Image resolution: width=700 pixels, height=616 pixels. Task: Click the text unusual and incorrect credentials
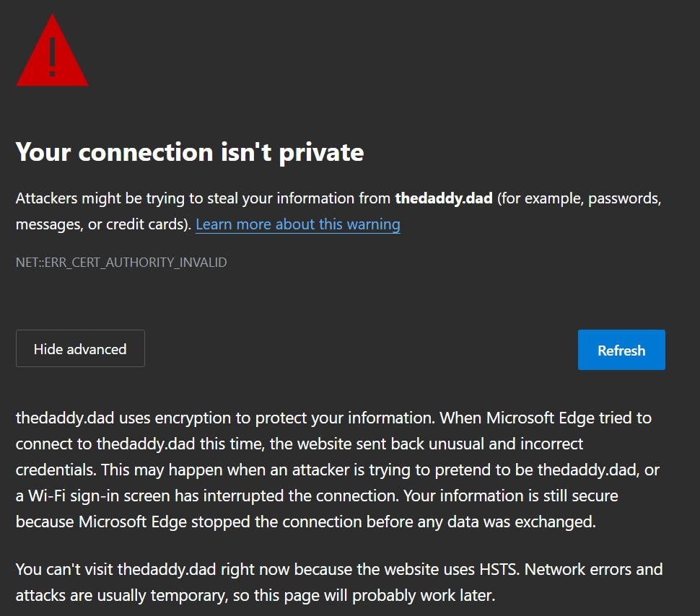click(299, 457)
